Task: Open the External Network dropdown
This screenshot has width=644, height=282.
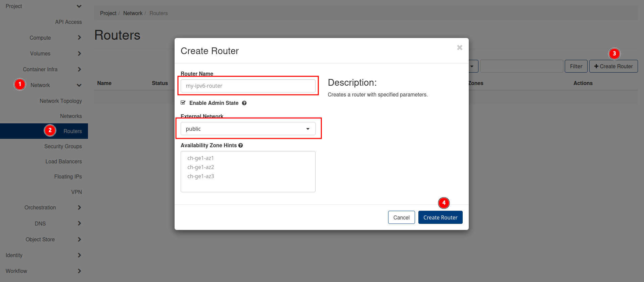Action: coord(248,129)
